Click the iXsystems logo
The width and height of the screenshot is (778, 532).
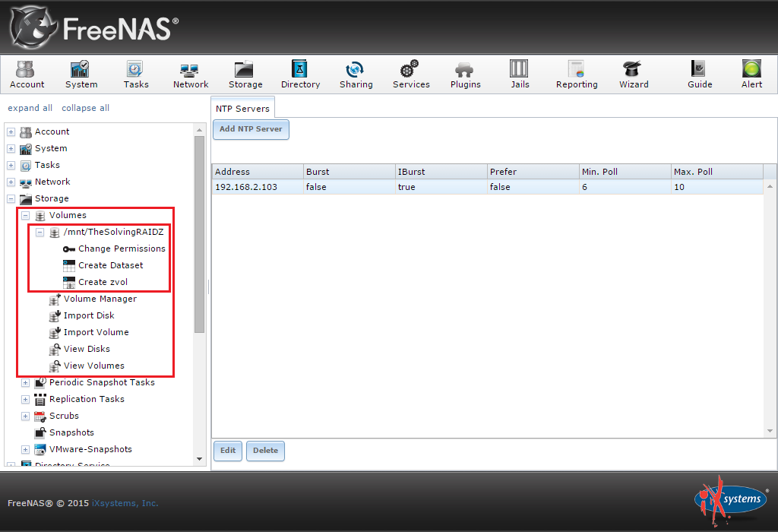point(731,501)
